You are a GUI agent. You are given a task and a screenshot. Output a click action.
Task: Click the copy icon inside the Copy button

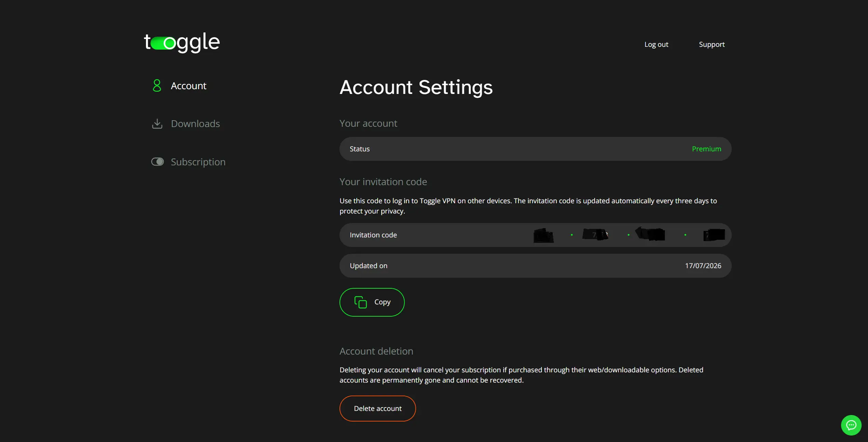click(x=360, y=302)
